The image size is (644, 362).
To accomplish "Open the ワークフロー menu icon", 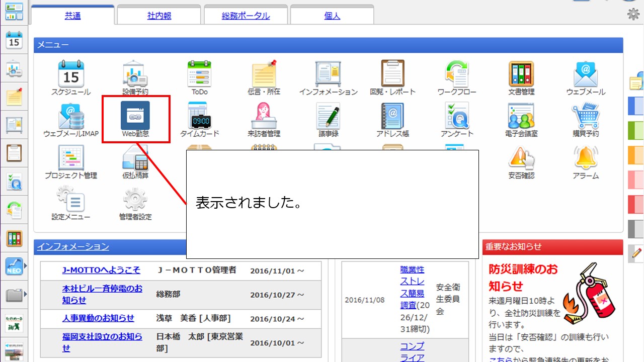I will click(x=457, y=78).
